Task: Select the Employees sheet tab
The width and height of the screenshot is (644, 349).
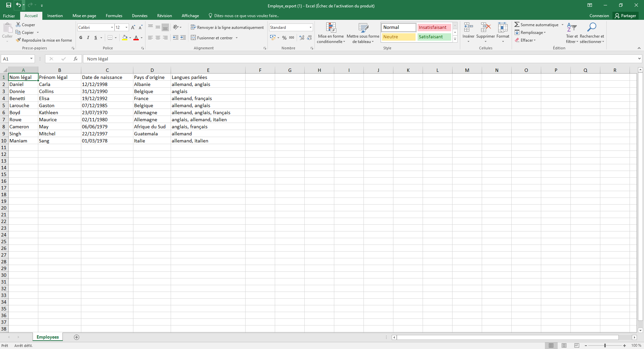Action: point(48,337)
